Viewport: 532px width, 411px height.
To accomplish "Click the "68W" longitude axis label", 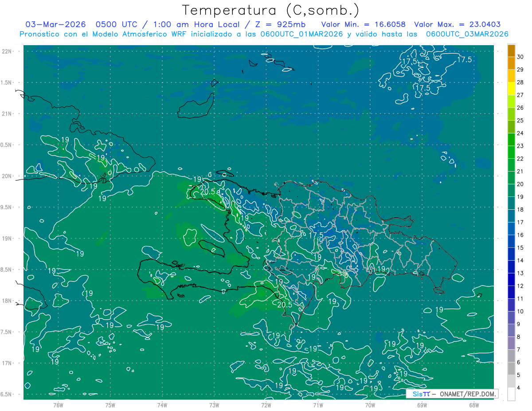I will coord(474,405).
